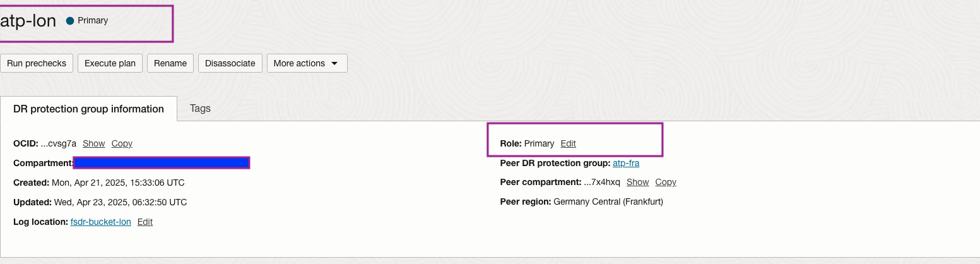Click the Peer region Germany Central value
Viewport: 980px width, 264px height.
[x=608, y=202]
